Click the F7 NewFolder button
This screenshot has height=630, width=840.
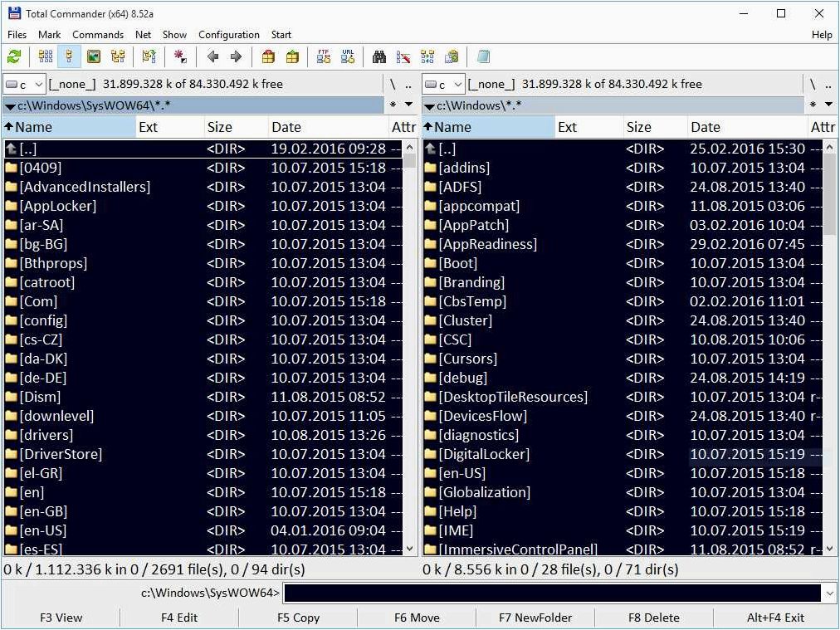click(x=535, y=618)
